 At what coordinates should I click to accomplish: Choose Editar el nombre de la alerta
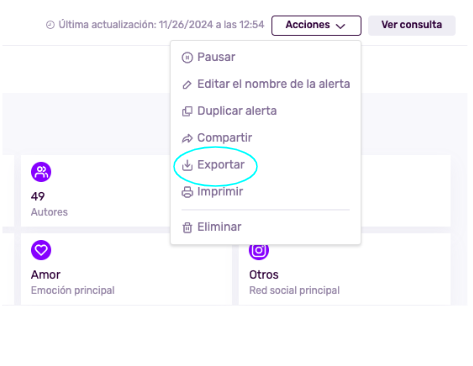(x=274, y=84)
